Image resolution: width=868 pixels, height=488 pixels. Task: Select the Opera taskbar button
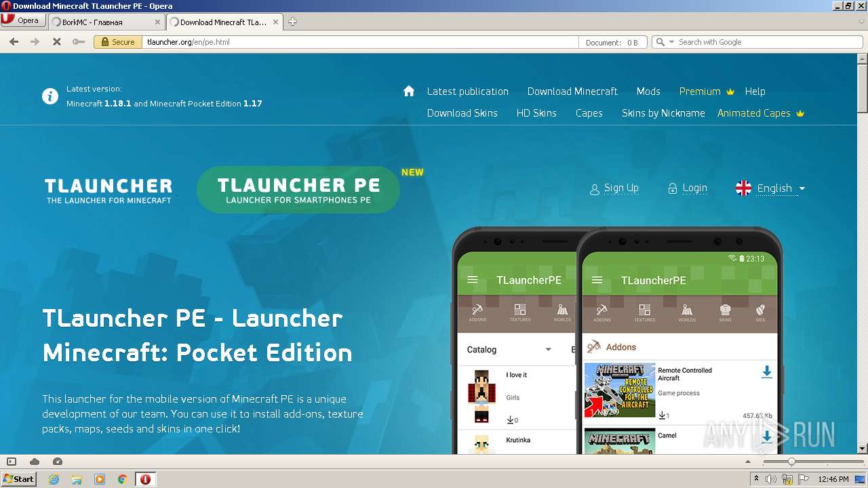tap(145, 479)
